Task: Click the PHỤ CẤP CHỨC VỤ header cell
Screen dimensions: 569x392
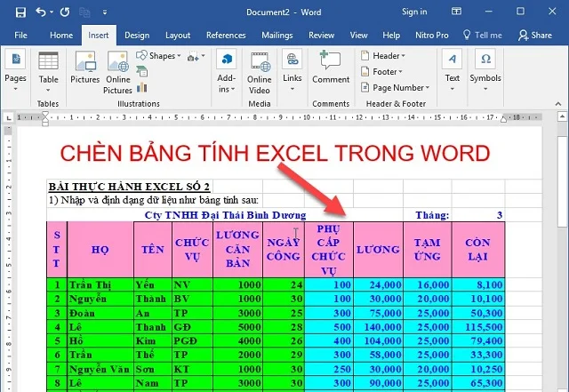Action: click(x=329, y=250)
